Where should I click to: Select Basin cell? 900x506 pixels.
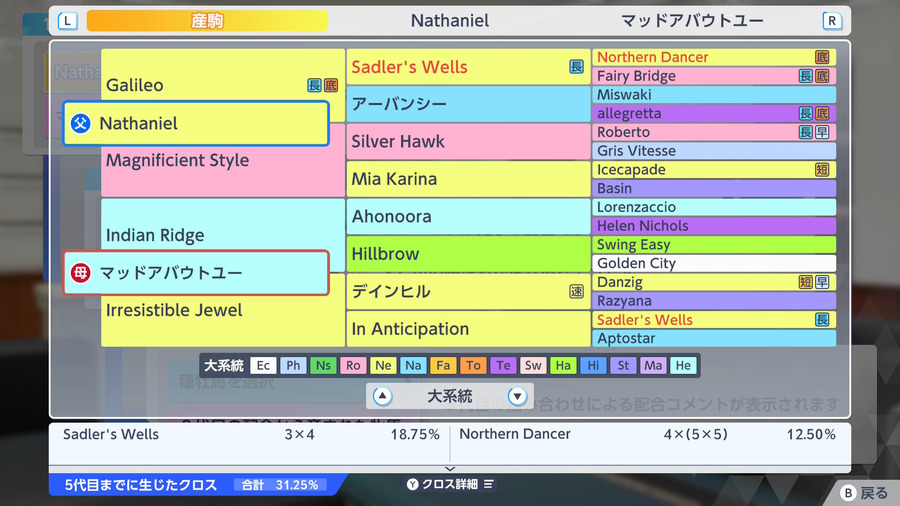click(714, 189)
